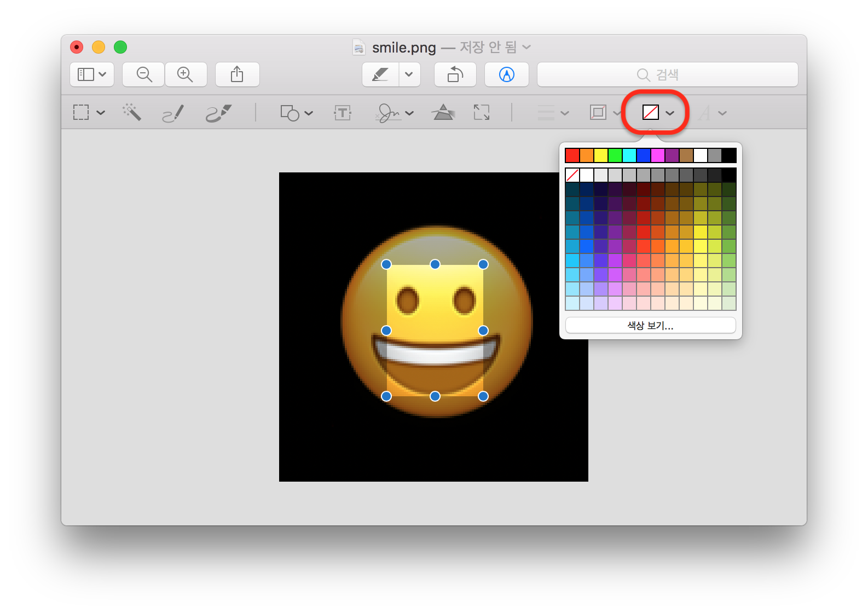Click the zoom out magnifier button
Viewport: 868px width, 613px height.
144,74
